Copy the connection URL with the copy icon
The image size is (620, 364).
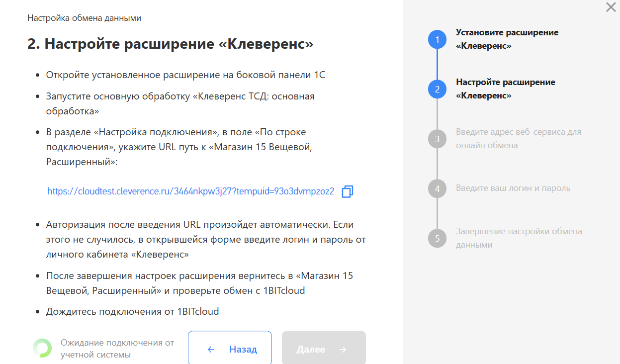[348, 191]
